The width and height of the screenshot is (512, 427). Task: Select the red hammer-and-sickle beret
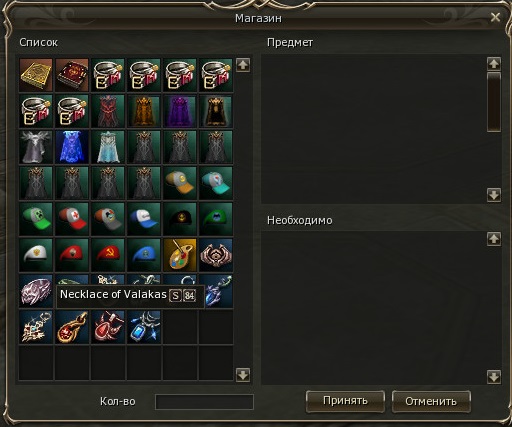point(108,255)
